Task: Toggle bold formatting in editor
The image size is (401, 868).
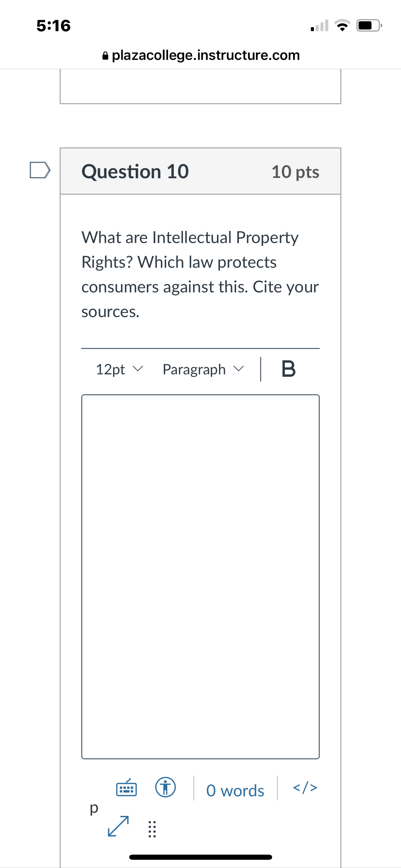Action: (x=288, y=369)
